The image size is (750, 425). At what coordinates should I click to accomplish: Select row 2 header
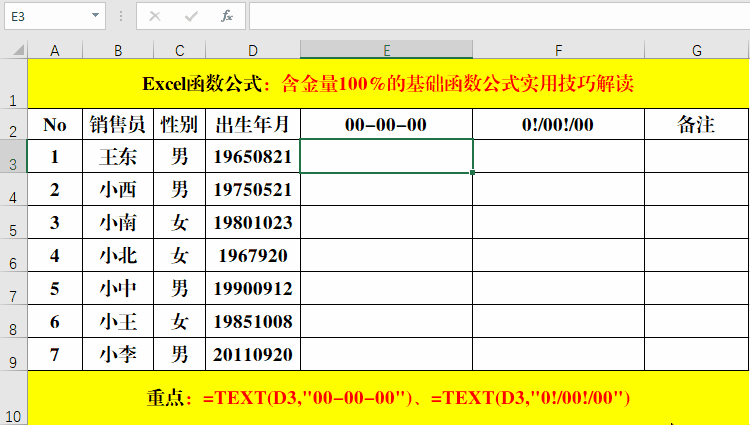[x=13, y=124]
